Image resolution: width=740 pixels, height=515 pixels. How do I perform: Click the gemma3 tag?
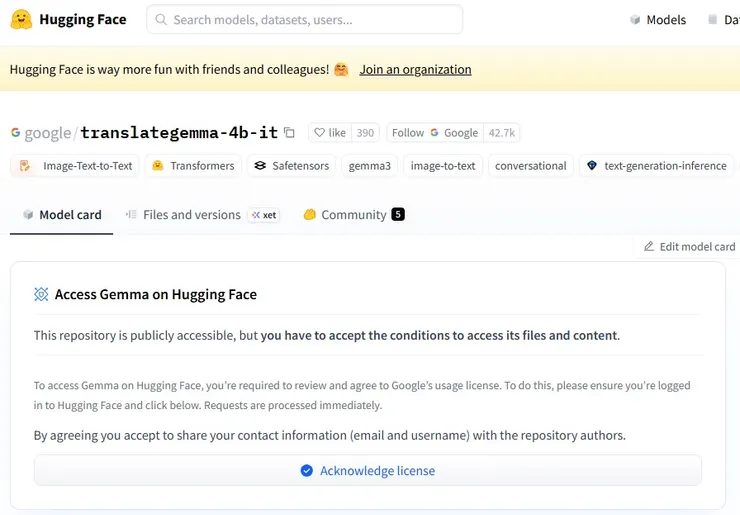click(x=369, y=166)
